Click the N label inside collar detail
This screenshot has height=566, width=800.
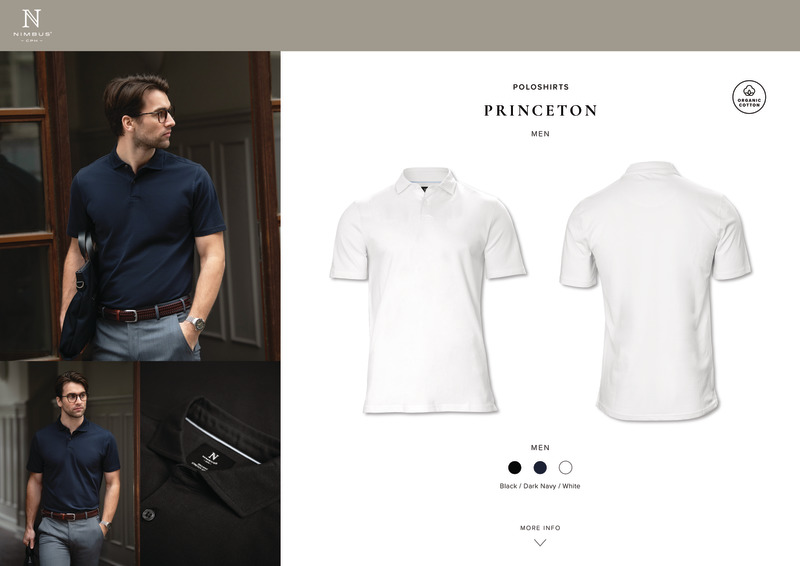tap(213, 457)
